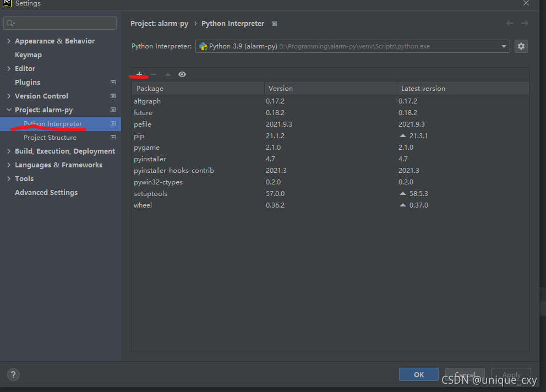Open the Plugins settings page

tap(28, 82)
